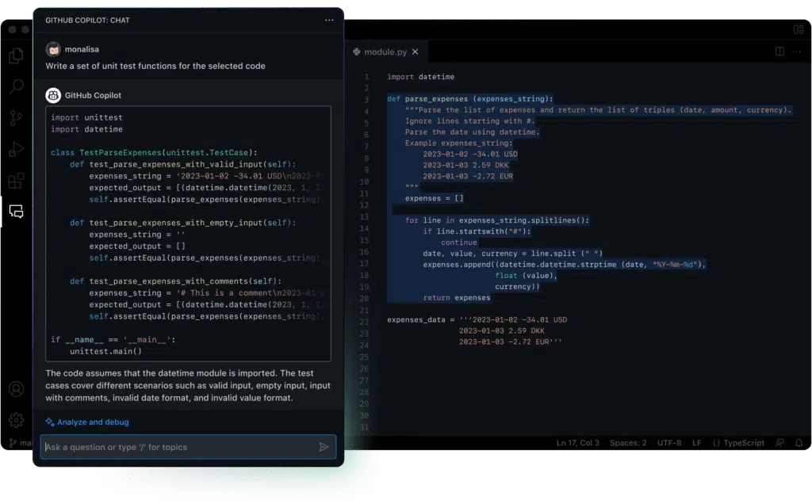812x504 pixels.
Task: Open the Manage gear icon
Action: [x=16, y=420]
